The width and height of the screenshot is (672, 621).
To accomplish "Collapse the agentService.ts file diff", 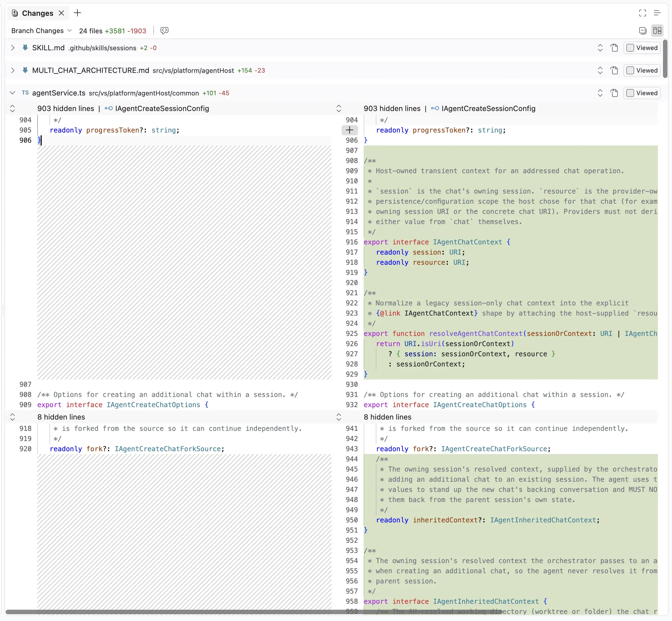I will tap(12, 93).
